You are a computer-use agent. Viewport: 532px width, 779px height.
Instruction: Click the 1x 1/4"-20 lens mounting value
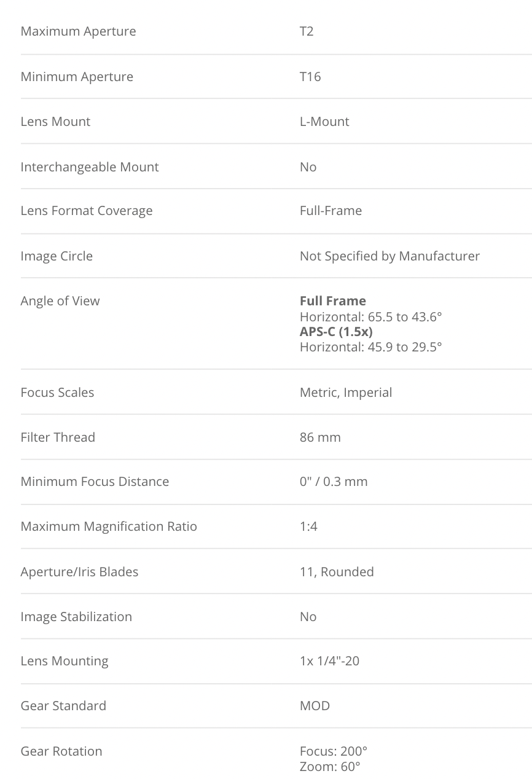[329, 661]
